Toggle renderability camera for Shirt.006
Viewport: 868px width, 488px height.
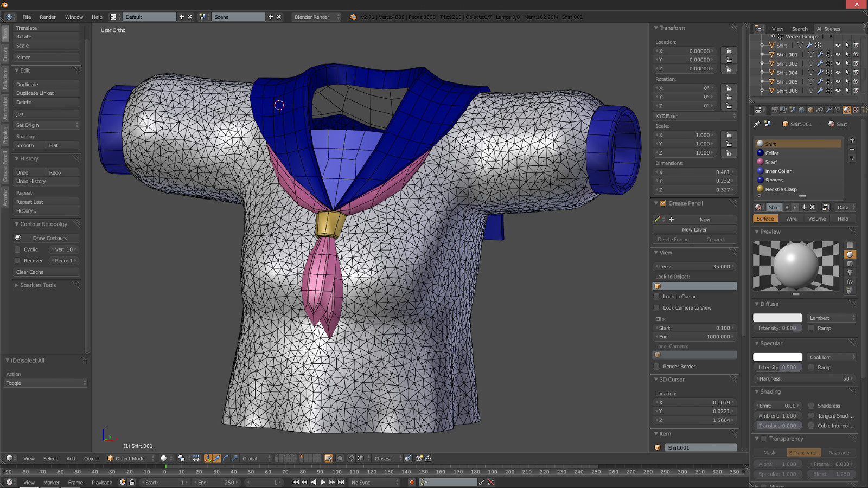click(856, 91)
